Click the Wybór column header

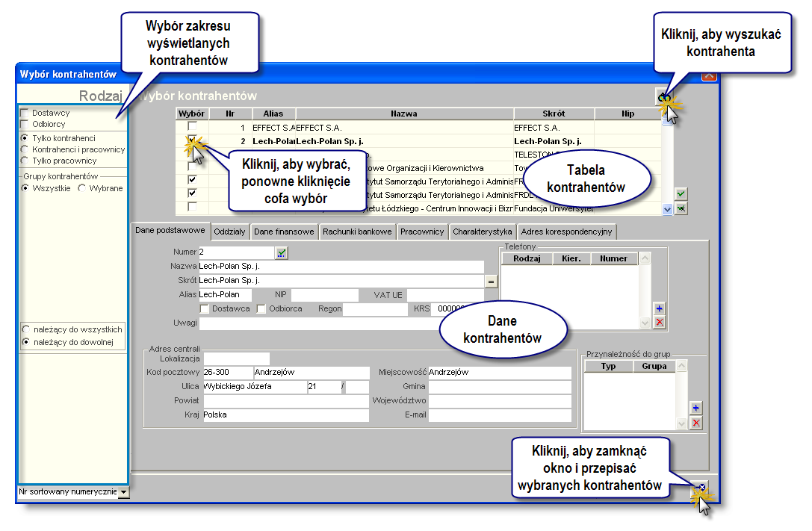191,114
